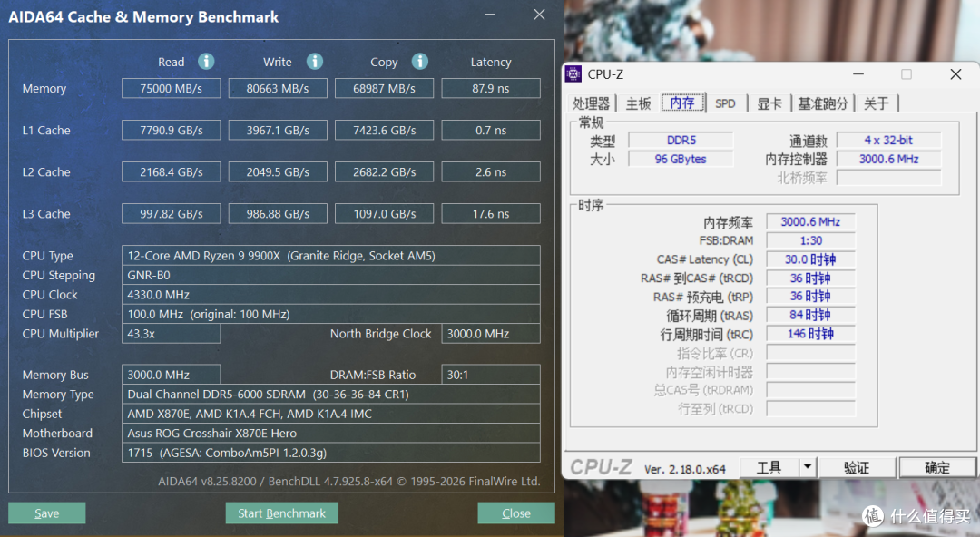Image resolution: width=980 pixels, height=537 pixels.
Task: Click the BIOS Version field 1715
Action: coord(330,453)
